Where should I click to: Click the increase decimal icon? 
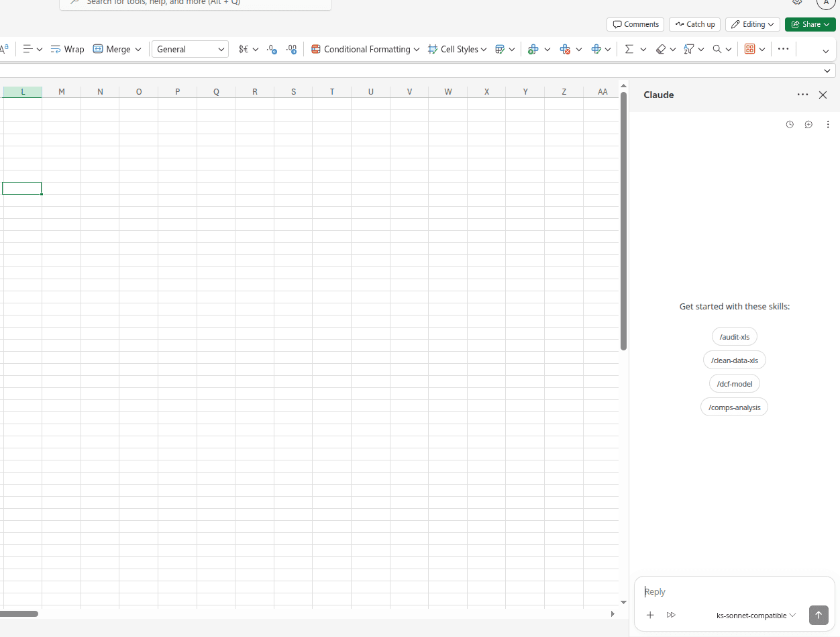tap(272, 49)
